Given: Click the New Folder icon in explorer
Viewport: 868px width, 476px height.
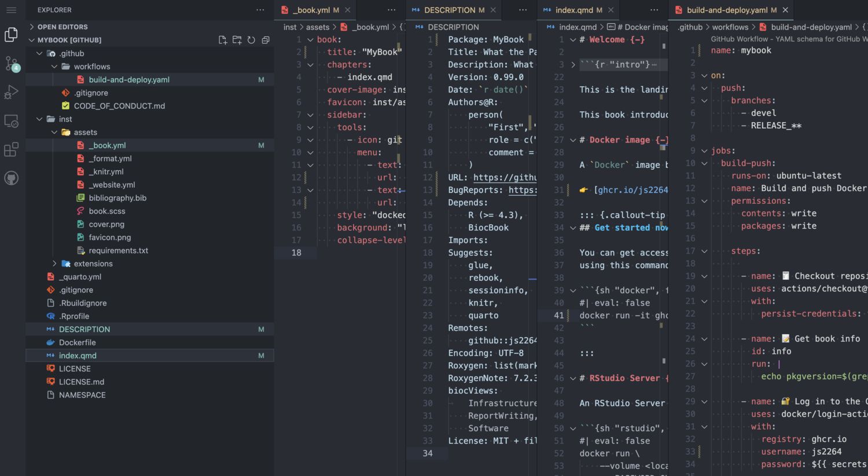Looking at the screenshot, I should (237, 40).
